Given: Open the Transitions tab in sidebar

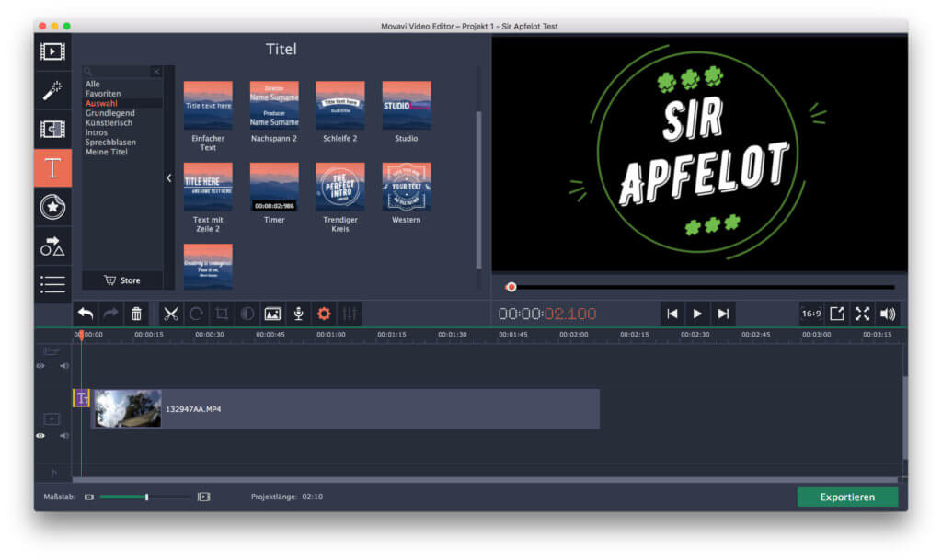Looking at the screenshot, I should [x=52, y=130].
